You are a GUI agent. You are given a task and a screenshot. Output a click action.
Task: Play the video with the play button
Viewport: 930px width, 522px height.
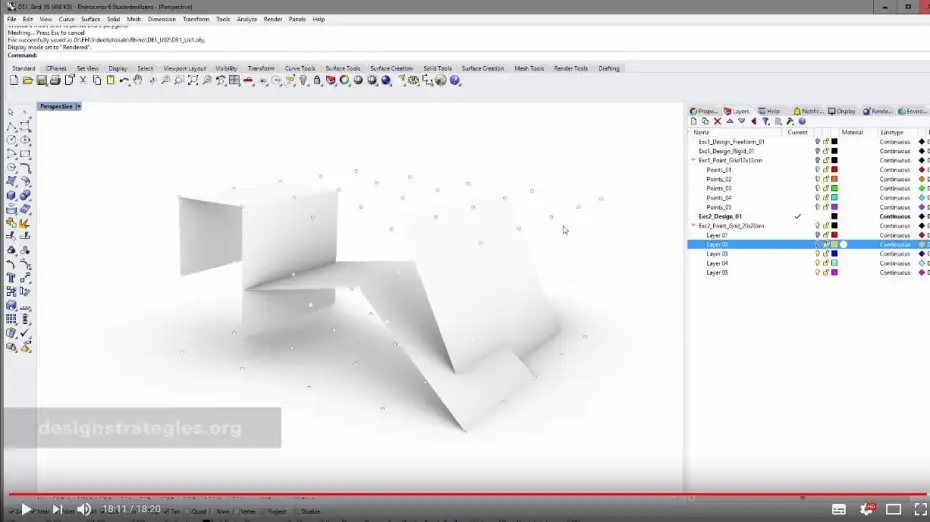26,510
